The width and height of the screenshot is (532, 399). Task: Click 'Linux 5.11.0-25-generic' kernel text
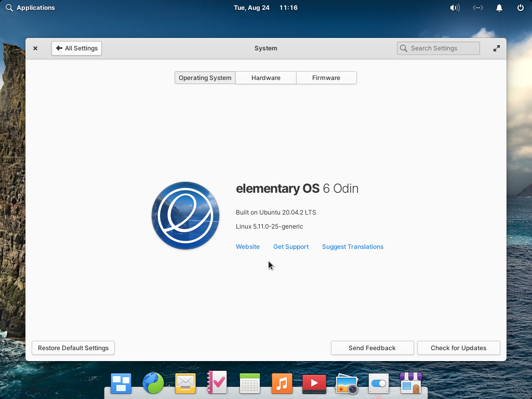tap(270, 227)
